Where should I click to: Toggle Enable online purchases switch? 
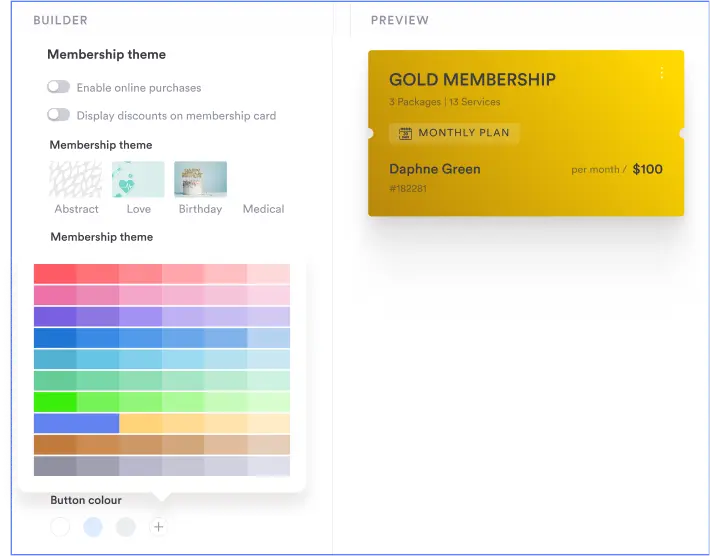(58, 87)
